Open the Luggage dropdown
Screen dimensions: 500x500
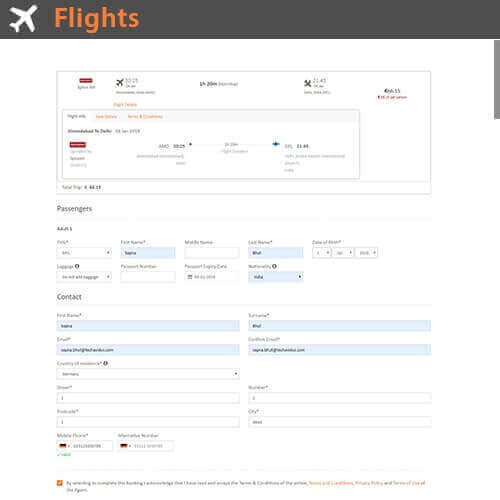(84, 277)
